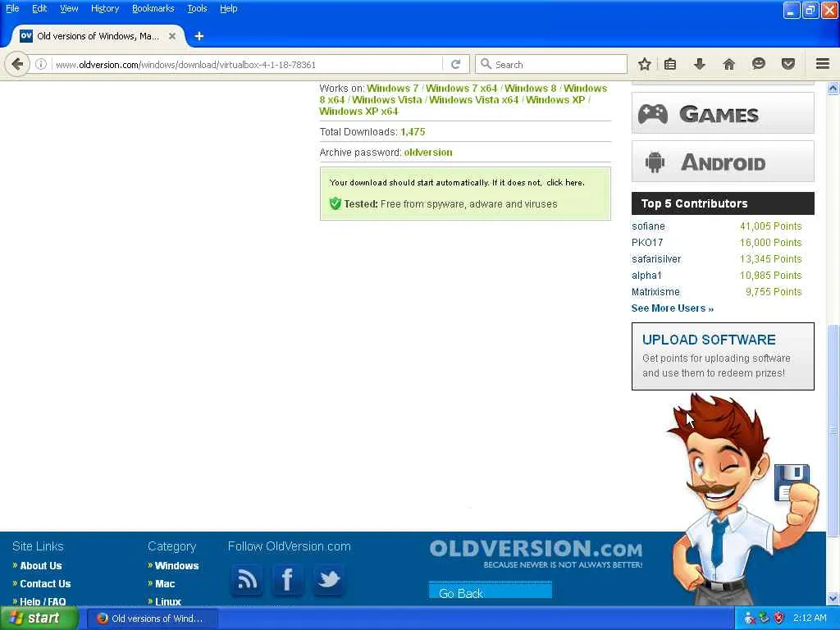The height and width of the screenshot is (630, 840).
Task: Click the page scrollbar down arrow
Action: click(833, 598)
